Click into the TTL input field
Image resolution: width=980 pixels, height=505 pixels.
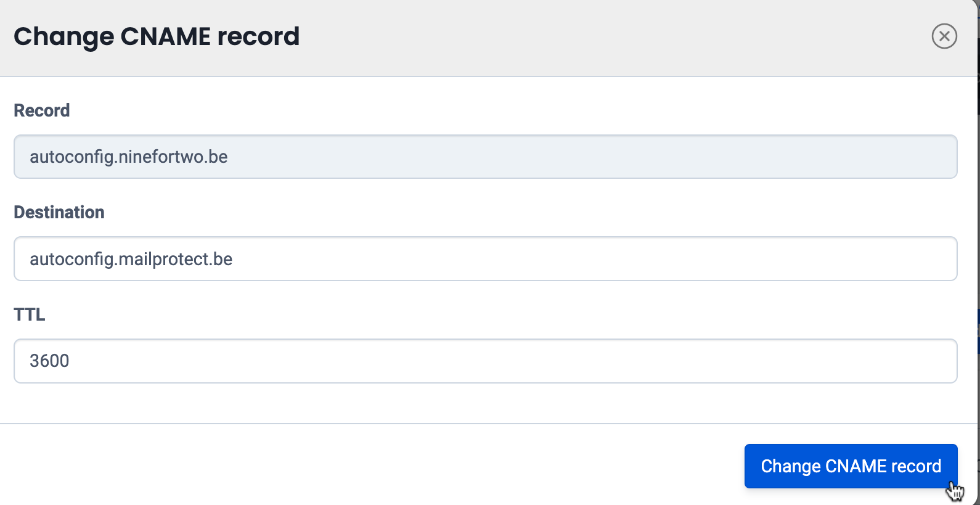[x=485, y=361]
